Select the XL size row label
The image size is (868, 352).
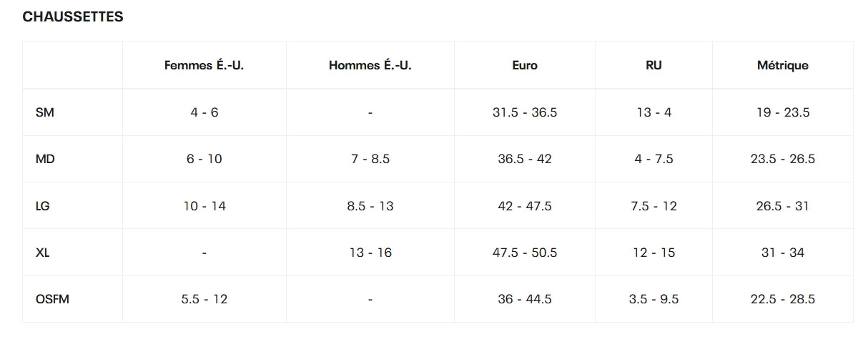[x=43, y=253]
